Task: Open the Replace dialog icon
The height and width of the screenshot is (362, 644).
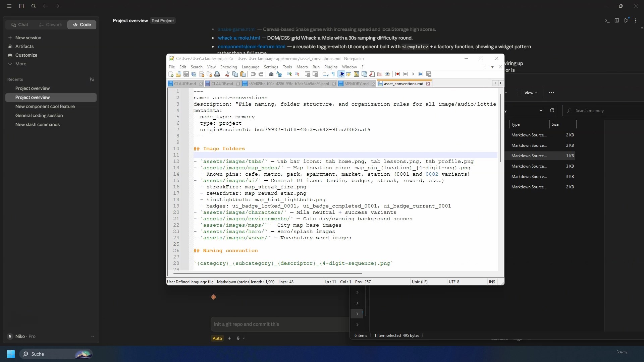Action: pos(279,74)
